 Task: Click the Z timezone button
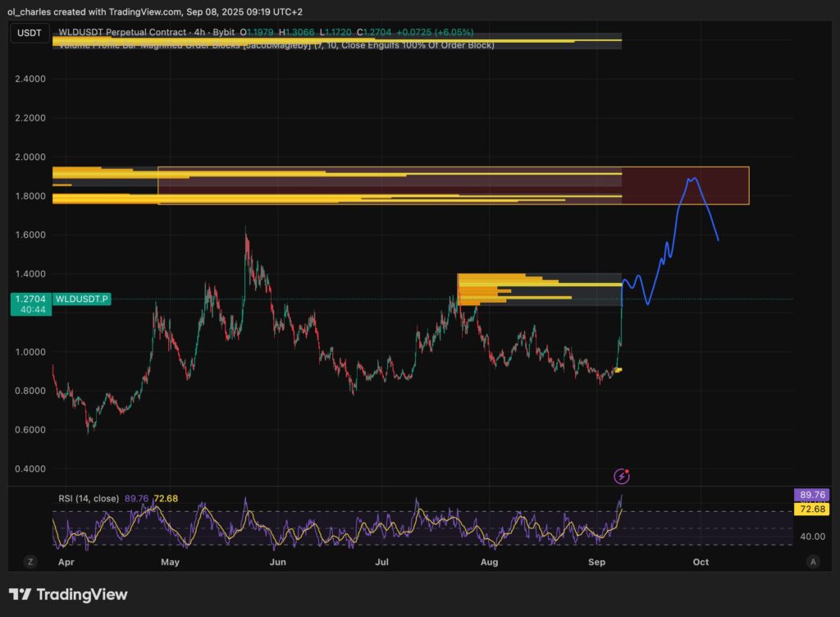point(30,561)
